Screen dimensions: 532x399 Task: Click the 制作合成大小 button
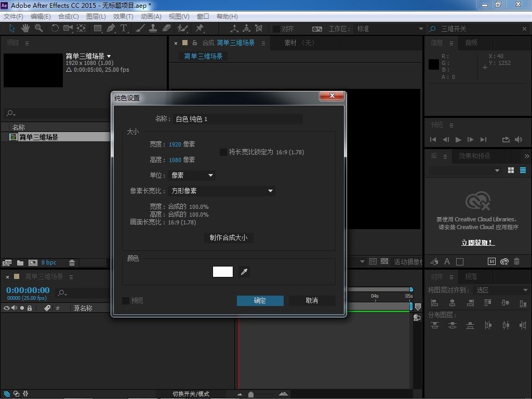(229, 237)
